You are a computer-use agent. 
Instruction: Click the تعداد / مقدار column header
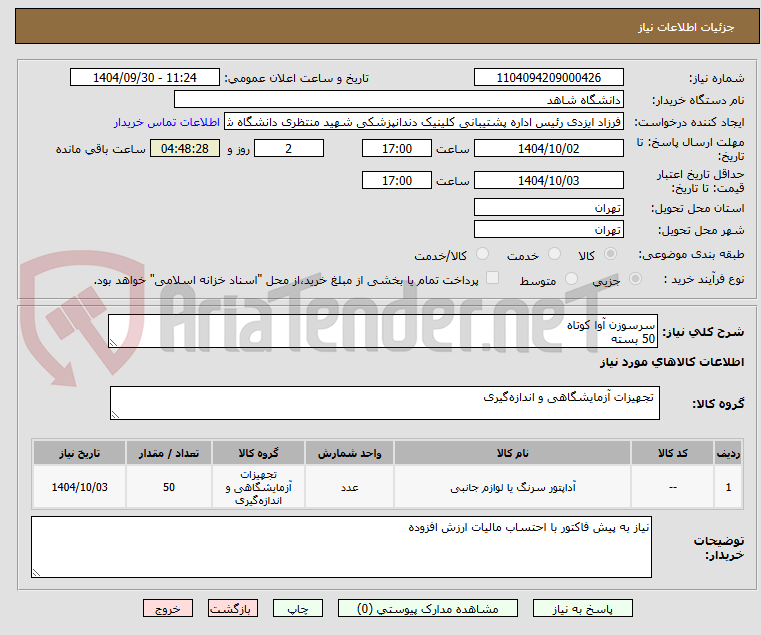click(x=168, y=453)
